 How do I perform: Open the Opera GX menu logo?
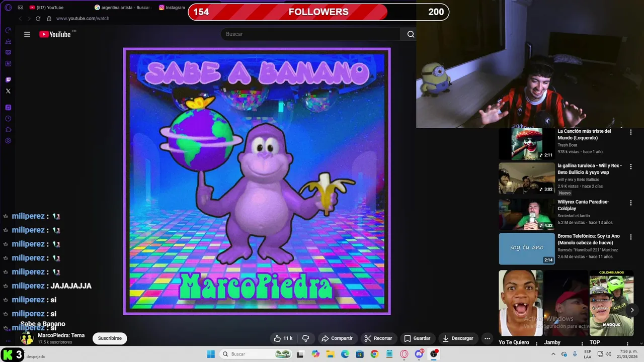pyautogui.click(x=8, y=8)
